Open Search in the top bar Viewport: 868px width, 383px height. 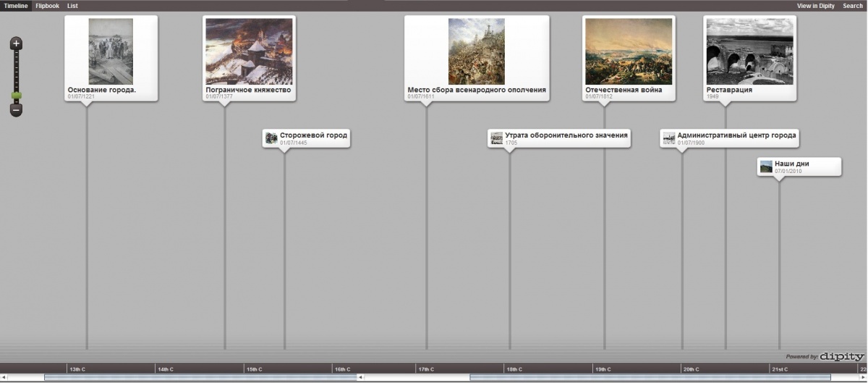point(852,6)
